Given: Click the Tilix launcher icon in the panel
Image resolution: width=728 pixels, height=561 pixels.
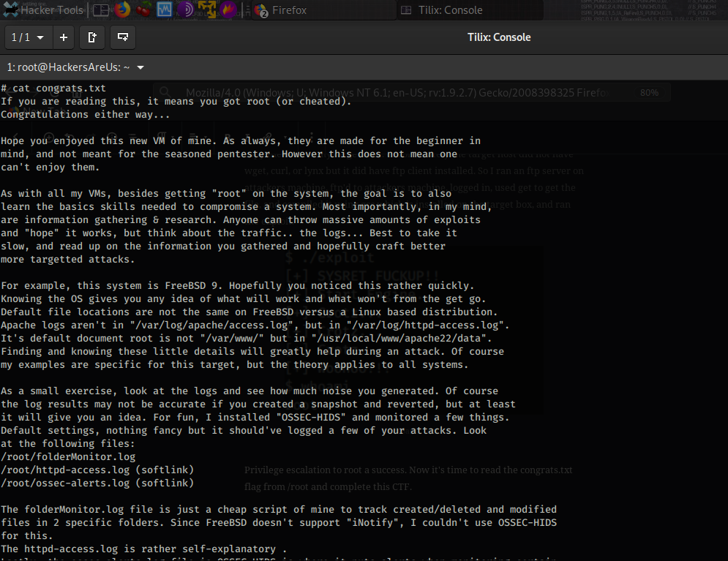Looking at the screenshot, I should click(x=101, y=10).
